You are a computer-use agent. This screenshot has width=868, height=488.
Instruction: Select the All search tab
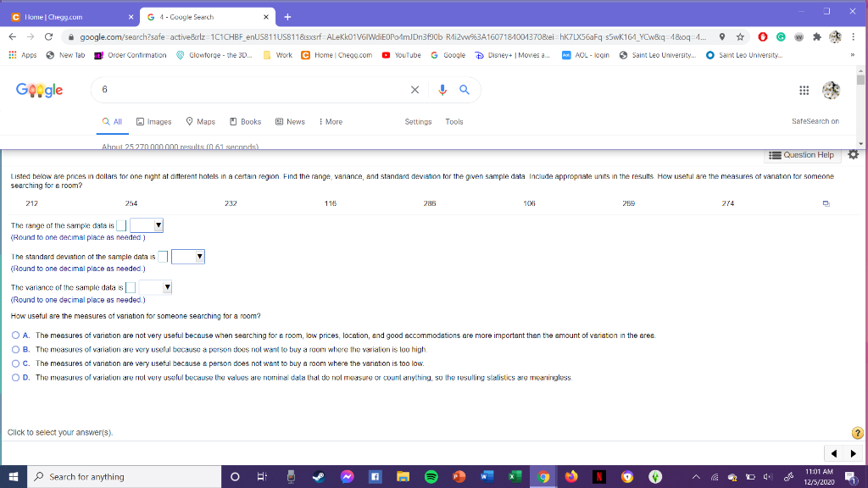click(x=113, y=122)
